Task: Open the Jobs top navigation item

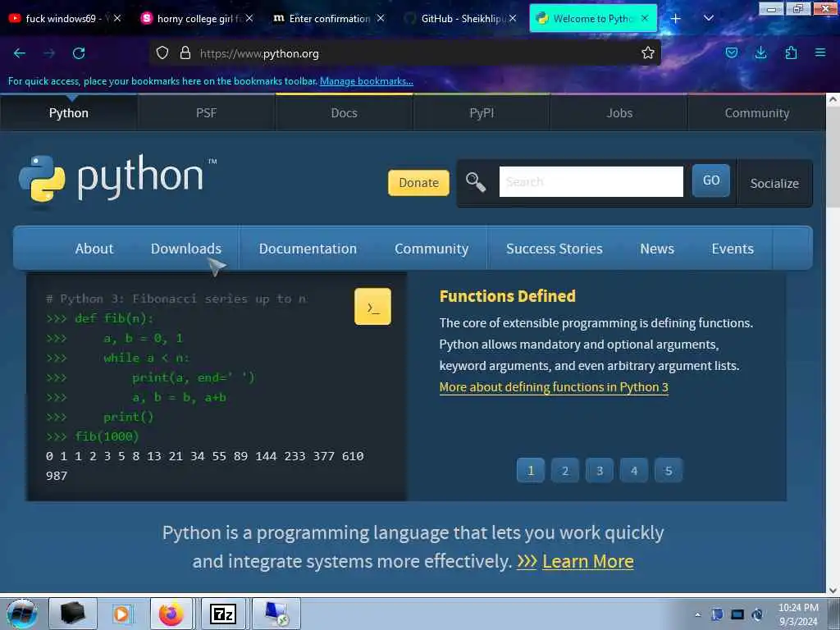Action: [619, 113]
